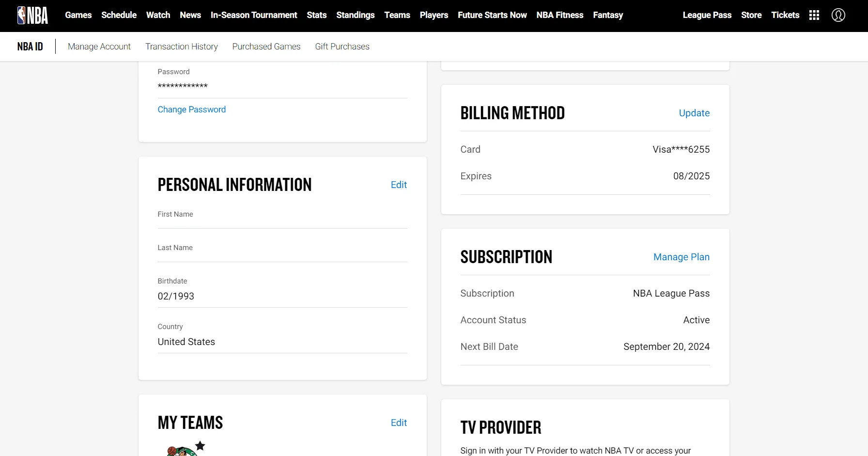Screen dimensions: 868x456
Task: Open In-Season Tournament section
Action: coord(254,15)
